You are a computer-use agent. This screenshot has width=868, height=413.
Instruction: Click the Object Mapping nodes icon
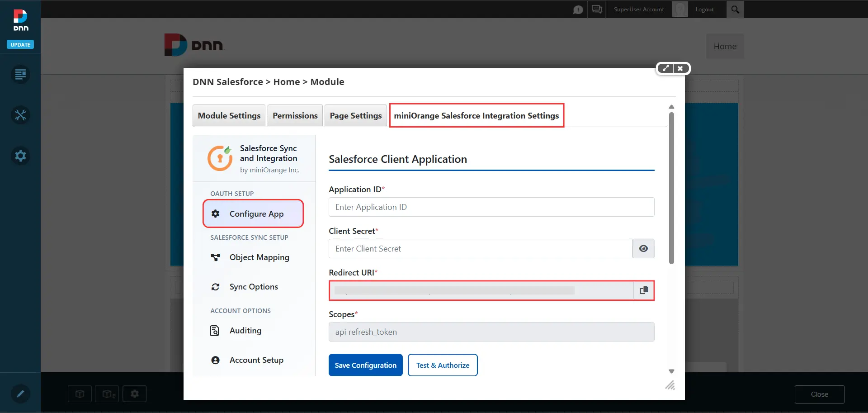pyautogui.click(x=216, y=257)
